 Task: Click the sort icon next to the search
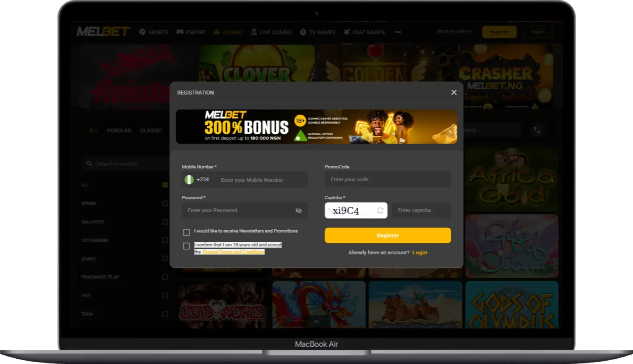click(537, 130)
